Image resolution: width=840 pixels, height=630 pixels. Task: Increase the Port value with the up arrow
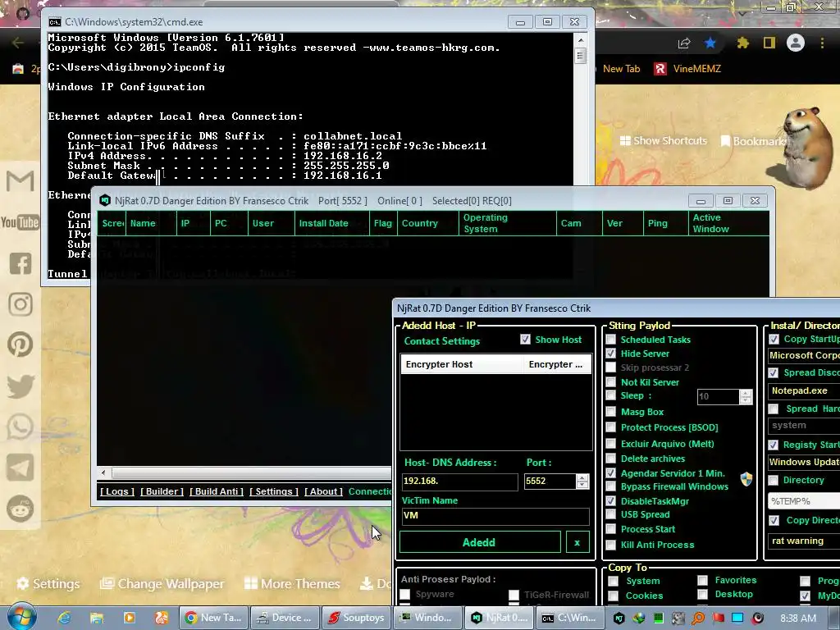582,477
